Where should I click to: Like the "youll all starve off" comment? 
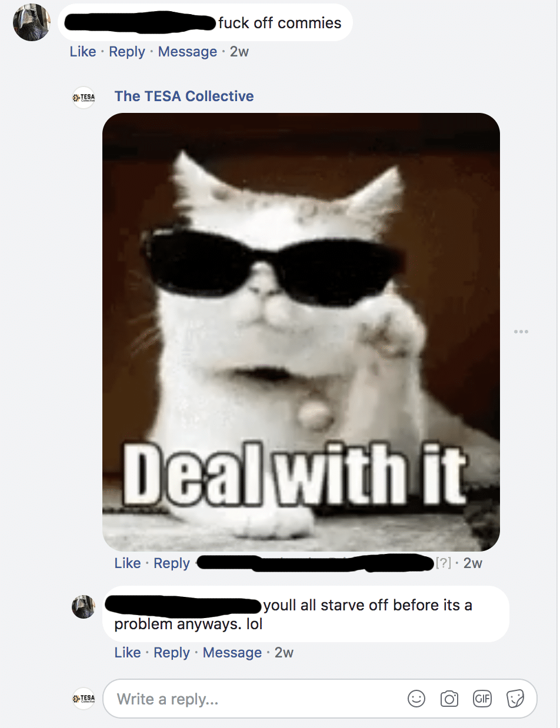pos(128,653)
